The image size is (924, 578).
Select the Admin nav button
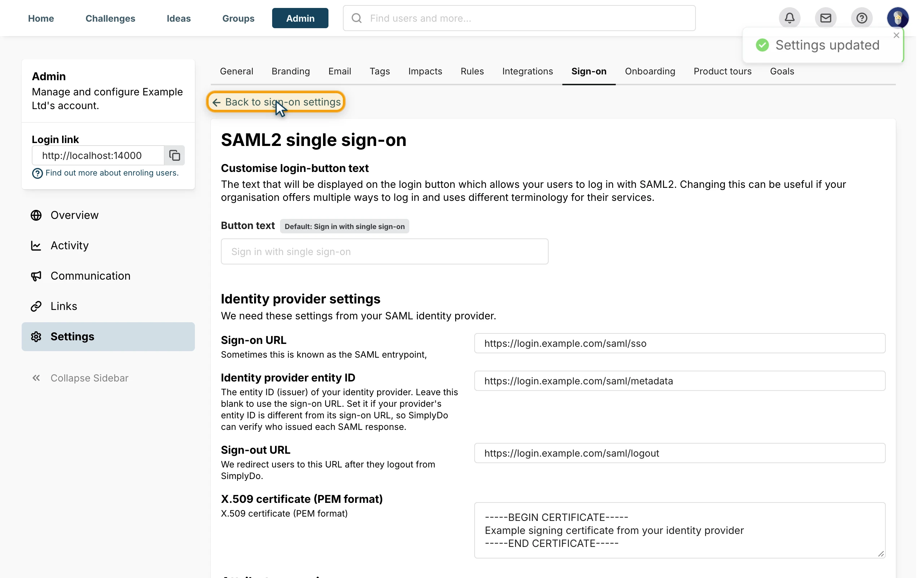(x=300, y=18)
